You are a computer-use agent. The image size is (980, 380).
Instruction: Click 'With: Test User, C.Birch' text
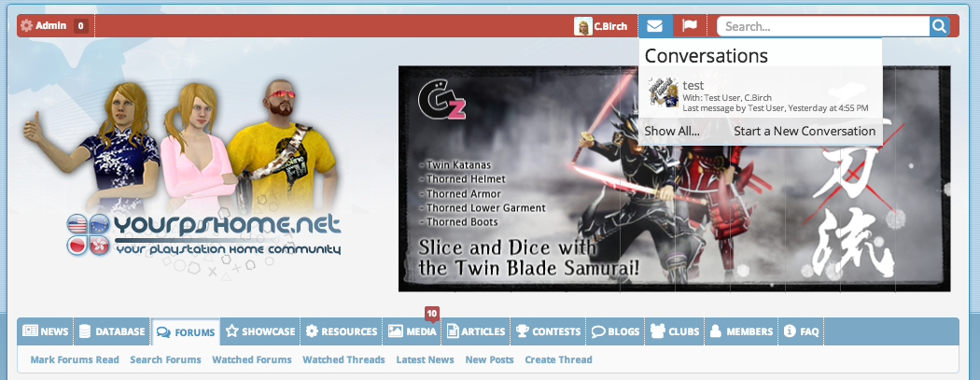(x=727, y=97)
